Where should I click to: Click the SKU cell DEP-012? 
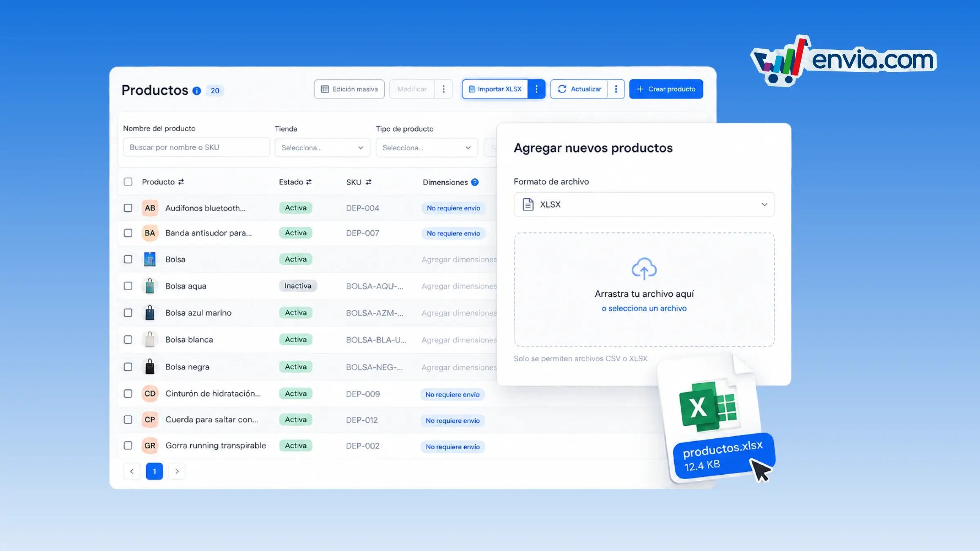pos(362,420)
